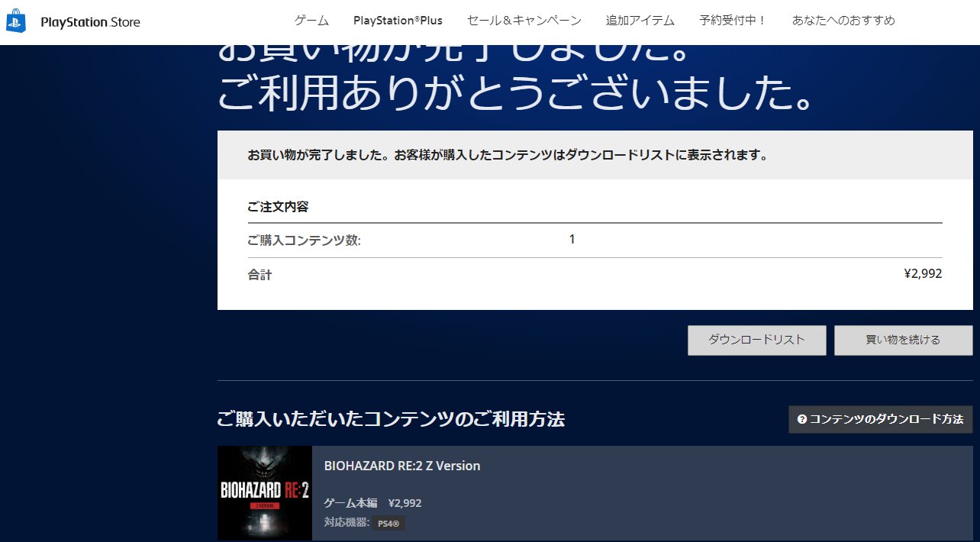
Task: Open the BIOHAZARD RE:2 cover thumbnail
Action: (x=265, y=492)
